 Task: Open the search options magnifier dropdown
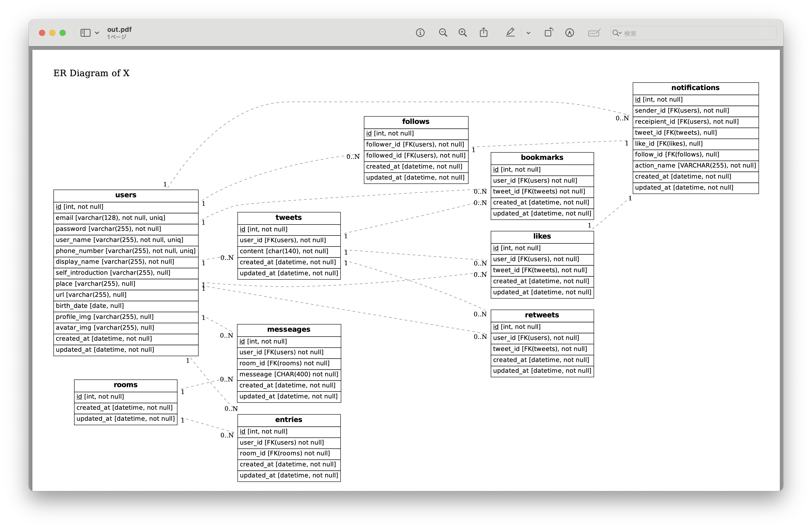617,33
